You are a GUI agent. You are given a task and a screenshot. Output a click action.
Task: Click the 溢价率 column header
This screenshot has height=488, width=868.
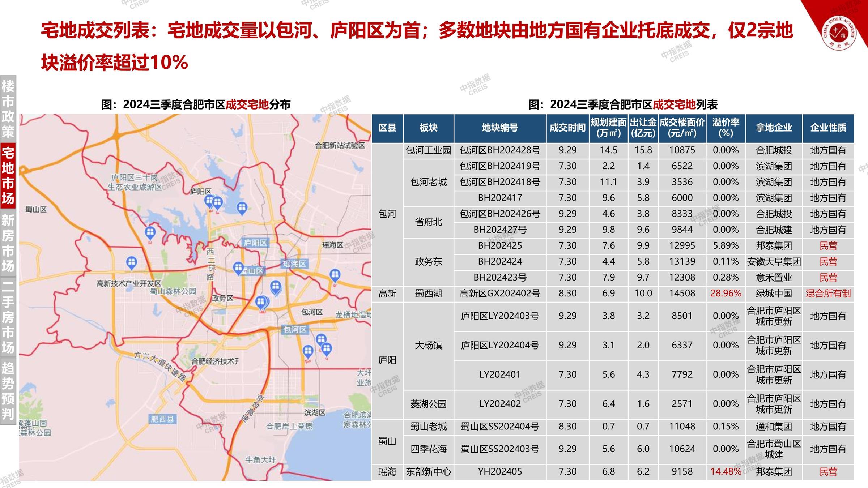726,128
